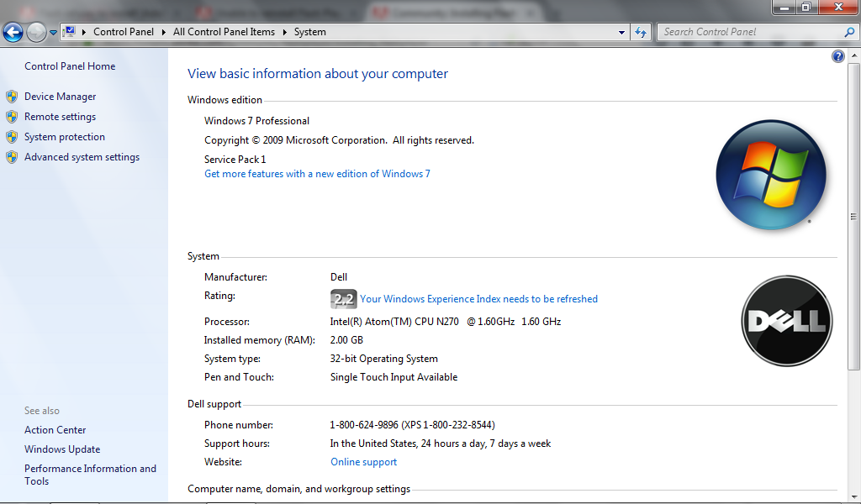Open Dell Online support website
Viewport: 861px width, 504px height.
click(x=363, y=462)
